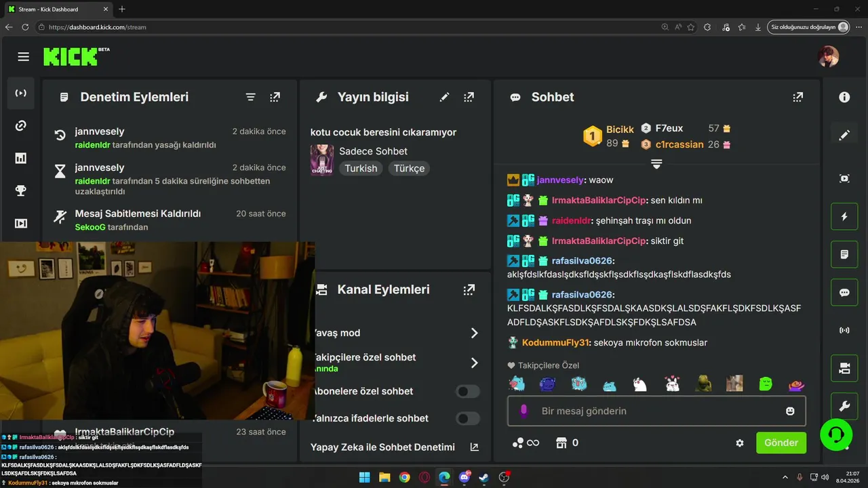
Task: Click the Gönder send button
Action: click(x=781, y=443)
